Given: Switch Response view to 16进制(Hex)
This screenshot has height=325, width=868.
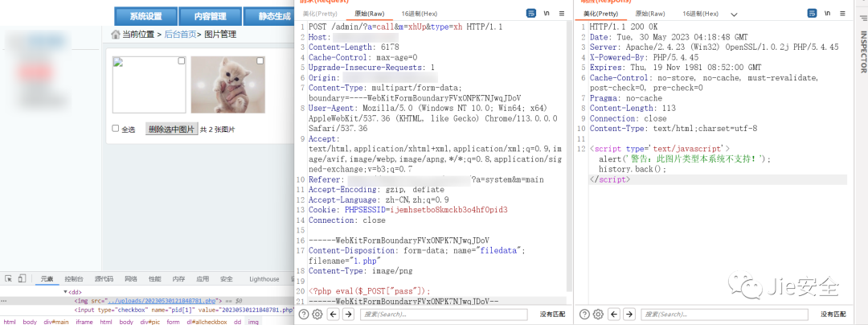Looking at the screenshot, I should pos(700,14).
